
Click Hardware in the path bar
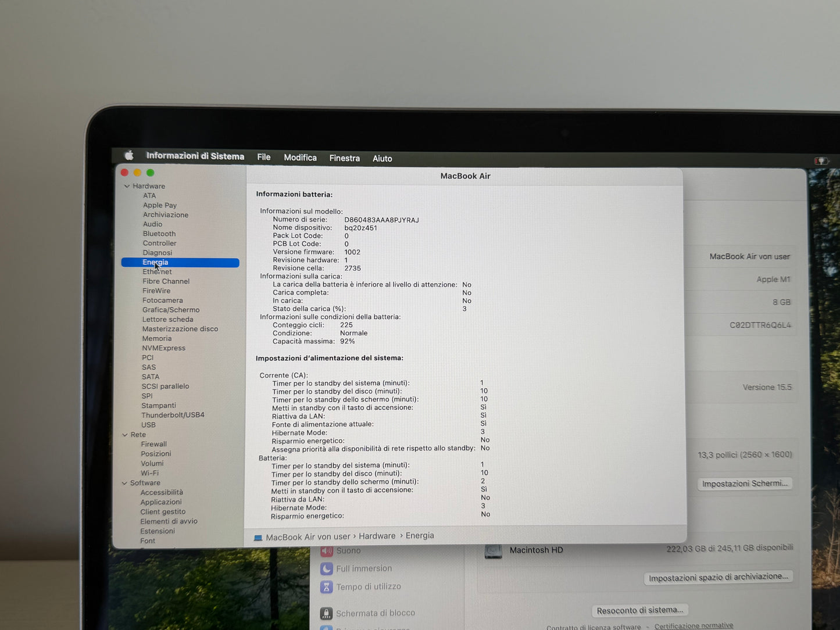377,536
